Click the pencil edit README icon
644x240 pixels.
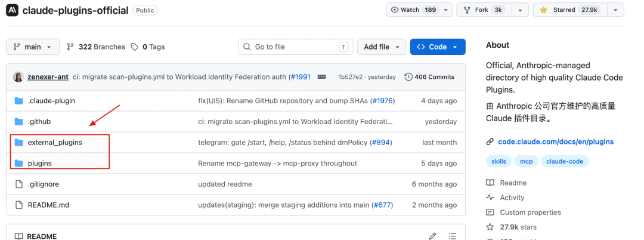point(432,236)
